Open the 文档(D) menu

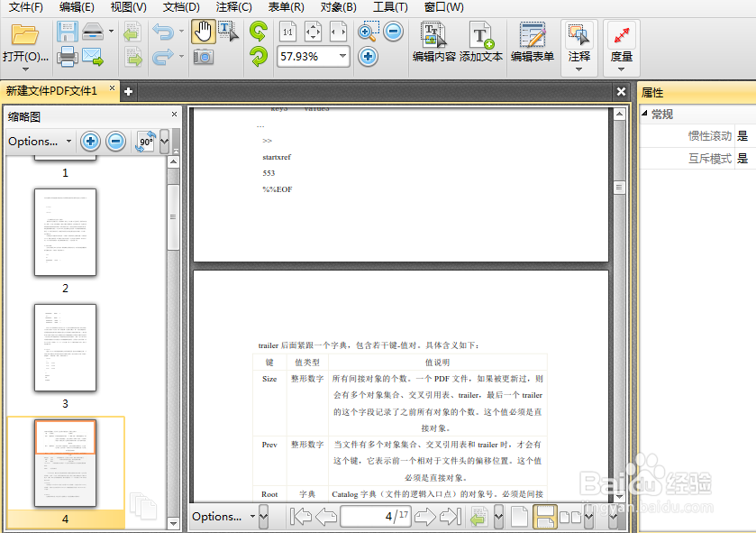coord(181,7)
